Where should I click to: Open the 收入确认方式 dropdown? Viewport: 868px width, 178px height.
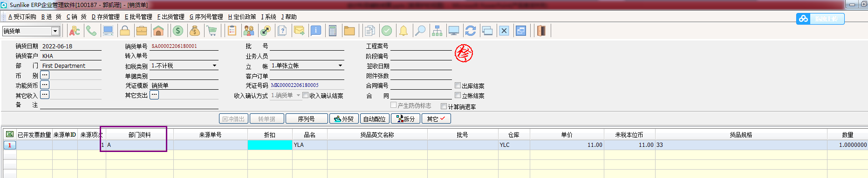(298, 95)
